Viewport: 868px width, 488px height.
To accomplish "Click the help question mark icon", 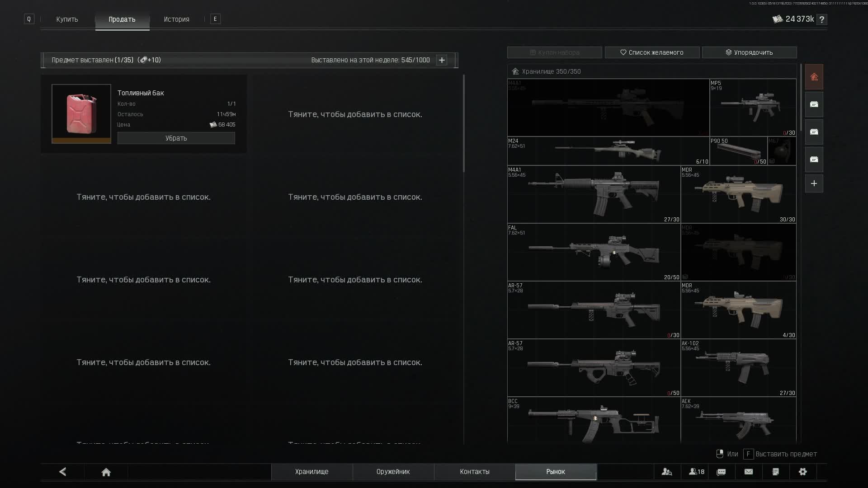I will [822, 19].
